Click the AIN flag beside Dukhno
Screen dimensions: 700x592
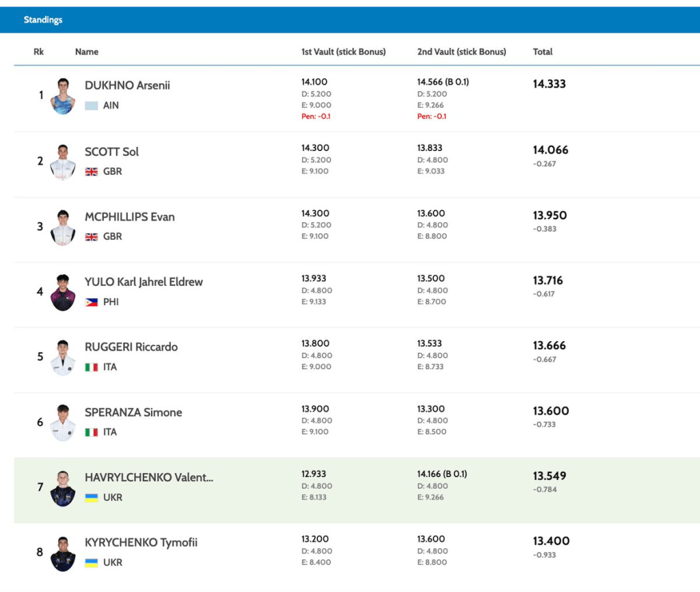(91, 106)
